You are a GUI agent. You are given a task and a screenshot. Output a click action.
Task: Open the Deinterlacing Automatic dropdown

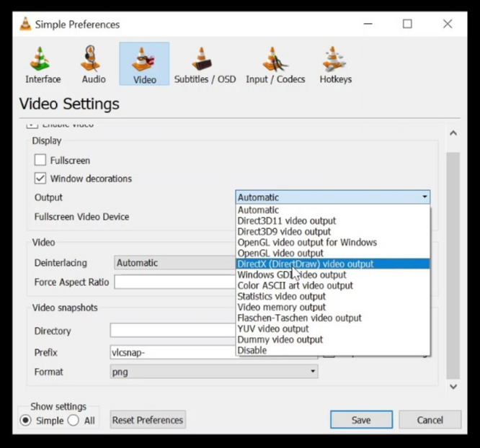coord(173,263)
